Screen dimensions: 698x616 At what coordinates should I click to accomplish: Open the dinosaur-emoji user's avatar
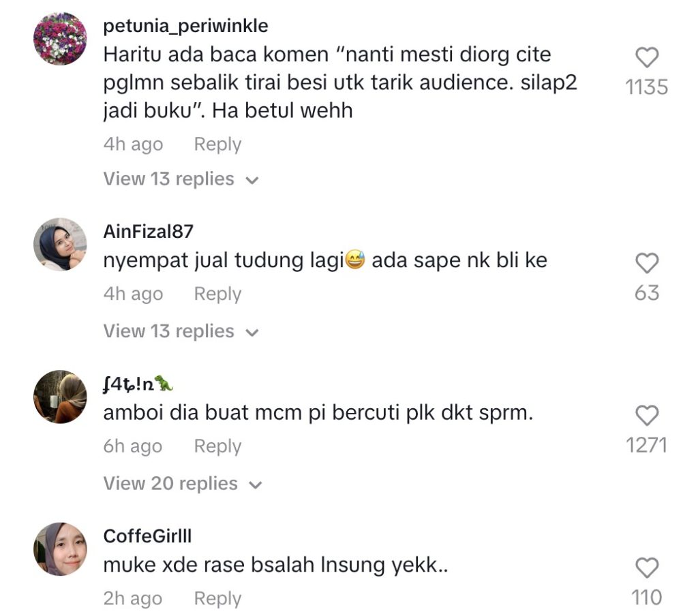(x=60, y=397)
